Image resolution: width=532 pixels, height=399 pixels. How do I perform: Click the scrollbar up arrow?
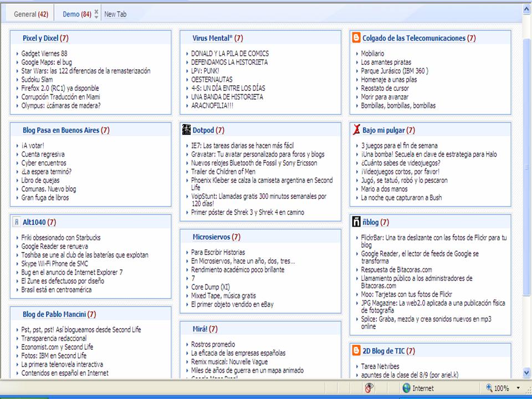coord(526,9)
